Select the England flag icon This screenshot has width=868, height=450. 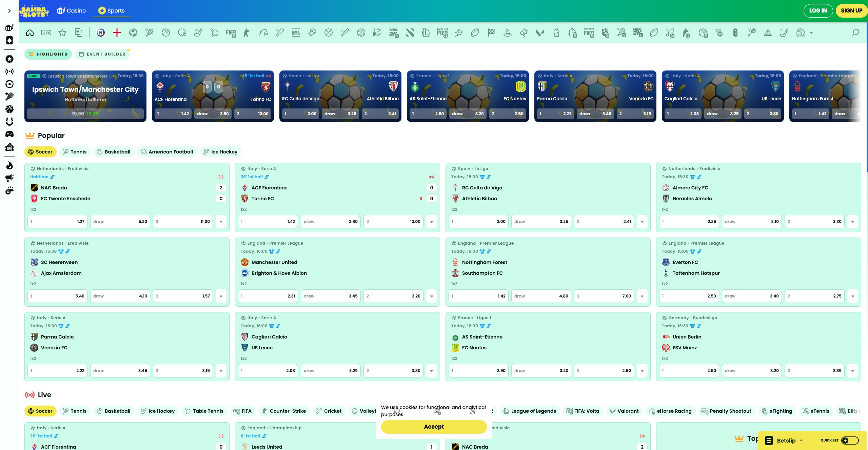[117, 33]
